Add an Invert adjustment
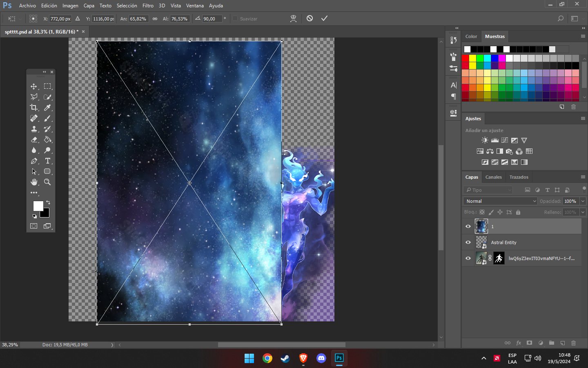 tap(485, 162)
